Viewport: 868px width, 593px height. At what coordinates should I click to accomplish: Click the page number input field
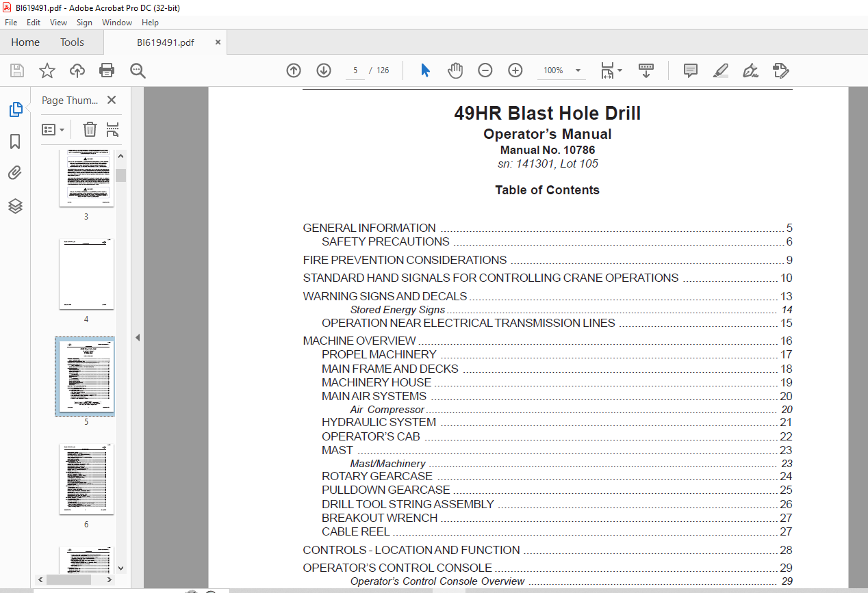[x=355, y=70]
